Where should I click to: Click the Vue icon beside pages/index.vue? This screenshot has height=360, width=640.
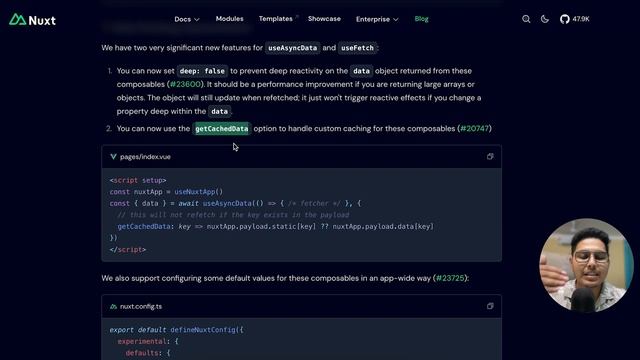pyautogui.click(x=113, y=157)
